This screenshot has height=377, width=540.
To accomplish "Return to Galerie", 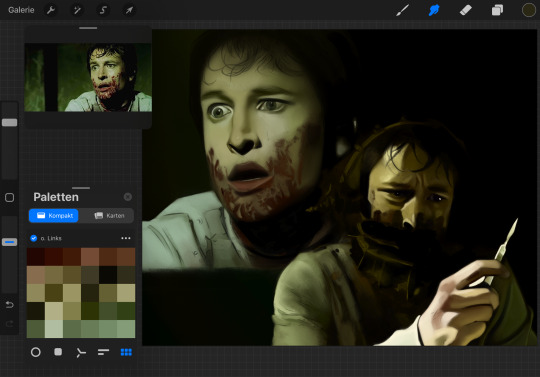I will click(x=21, y=10).
